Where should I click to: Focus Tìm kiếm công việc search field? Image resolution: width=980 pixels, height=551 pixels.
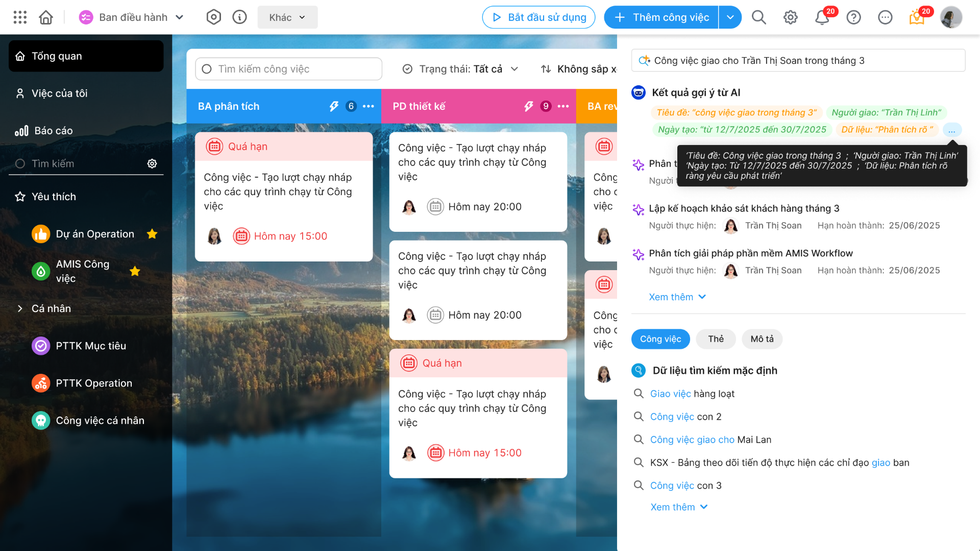tap(288, 69)
